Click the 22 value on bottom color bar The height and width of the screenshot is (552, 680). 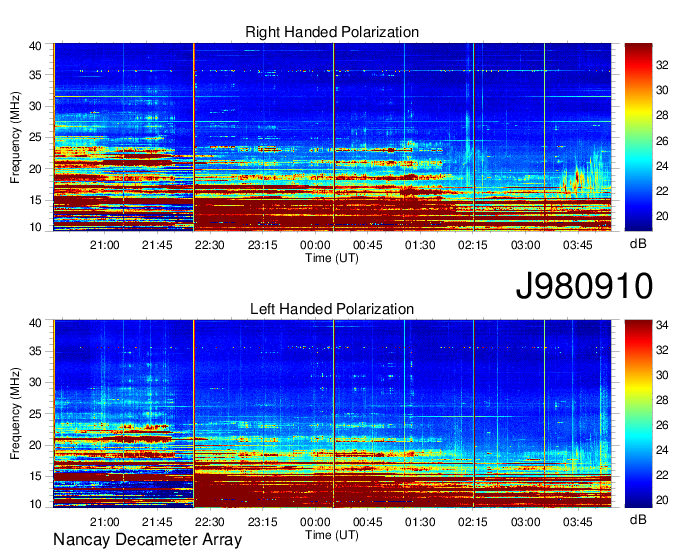tap(662, 475)
